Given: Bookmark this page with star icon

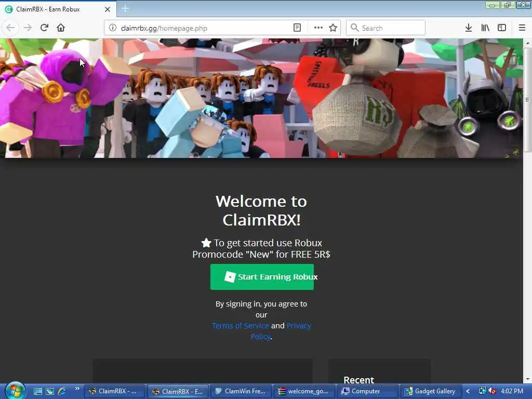Looking at the screenshot, I should tap(333, 28).
